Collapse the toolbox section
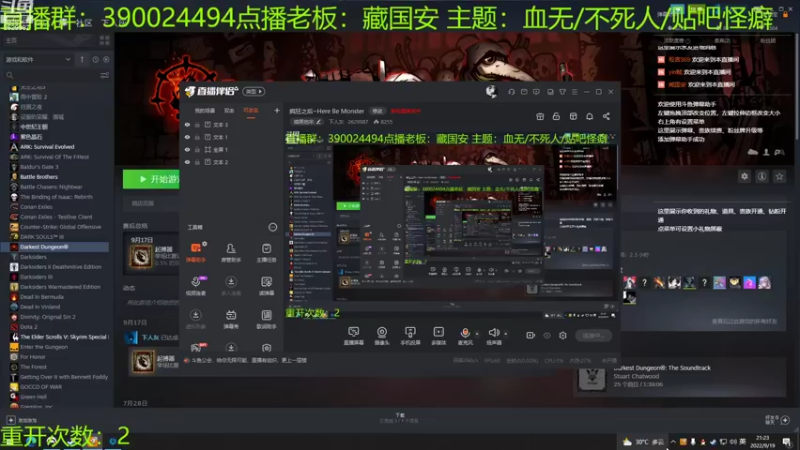This screenshot has width=800, height=450. coord(272,227)
